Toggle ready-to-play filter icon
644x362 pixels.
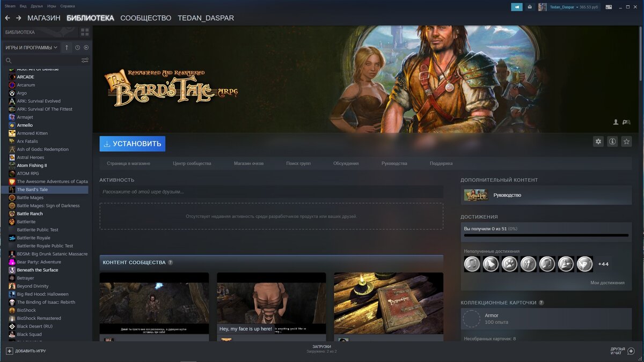click(x=86, y=48)
